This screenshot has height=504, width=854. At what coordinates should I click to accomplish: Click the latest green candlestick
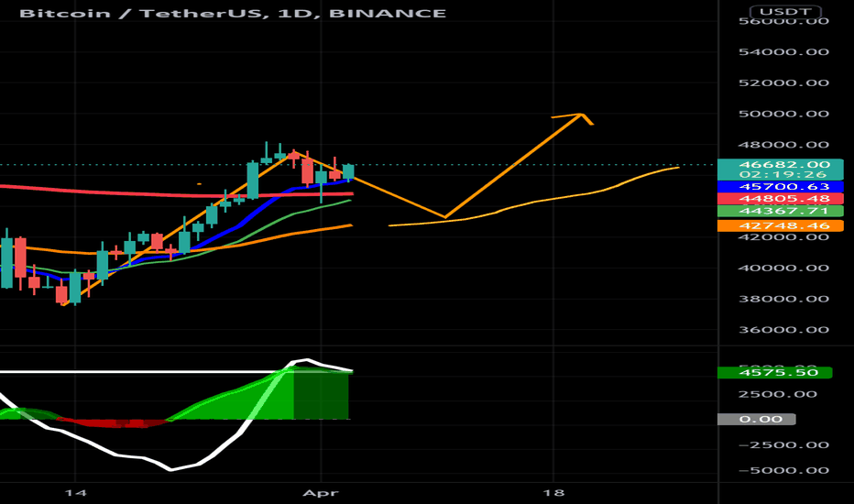click(x=348, y=171)
